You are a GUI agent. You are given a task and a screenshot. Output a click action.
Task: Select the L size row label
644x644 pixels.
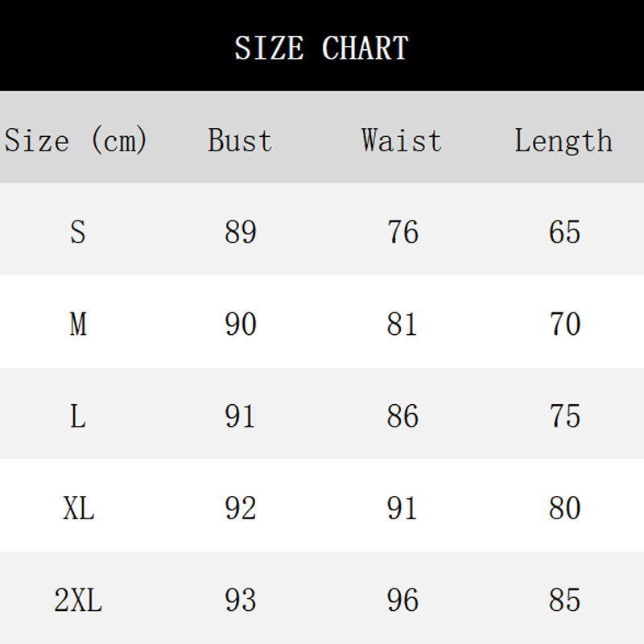(78, 416)
